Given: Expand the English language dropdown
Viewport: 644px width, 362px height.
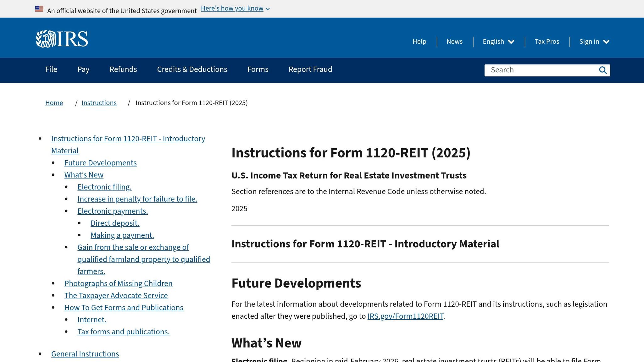Looking at the screenshot, I should click(498, 41).
